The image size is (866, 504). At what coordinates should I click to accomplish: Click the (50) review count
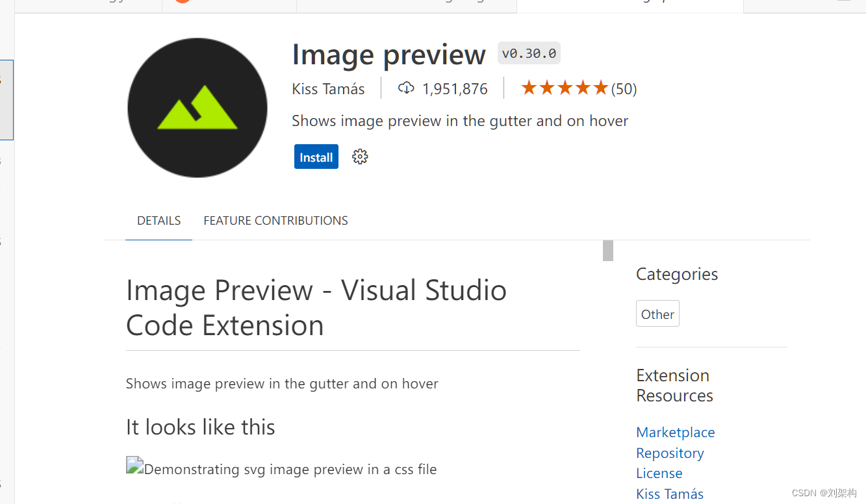(624, 89)
